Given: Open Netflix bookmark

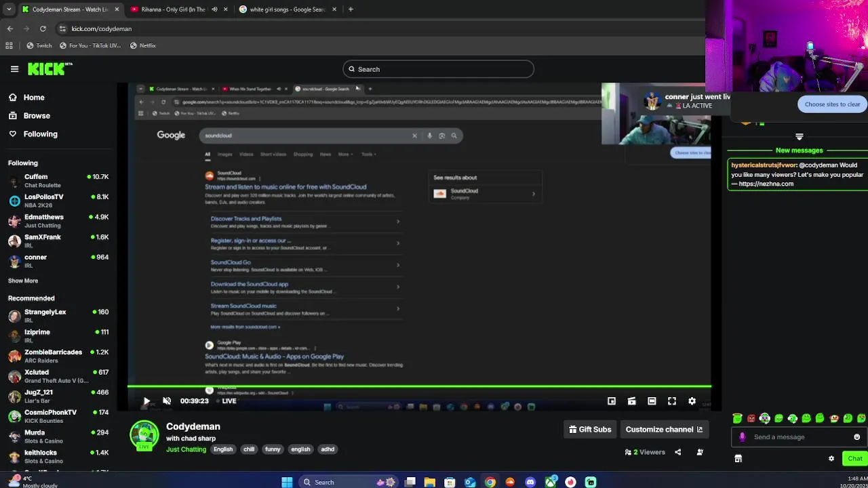Looking at the screenshot, I should [x=143, y=45].
